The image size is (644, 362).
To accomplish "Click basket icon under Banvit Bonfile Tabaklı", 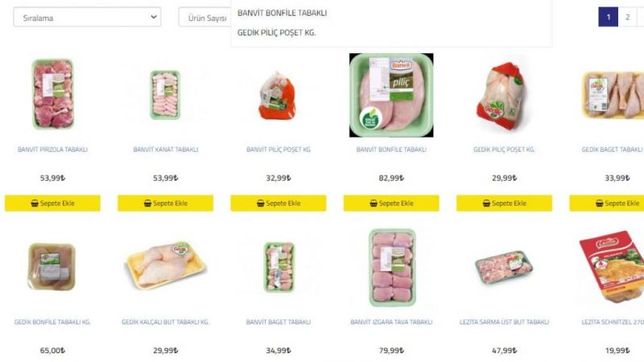I will coord(374,204).
